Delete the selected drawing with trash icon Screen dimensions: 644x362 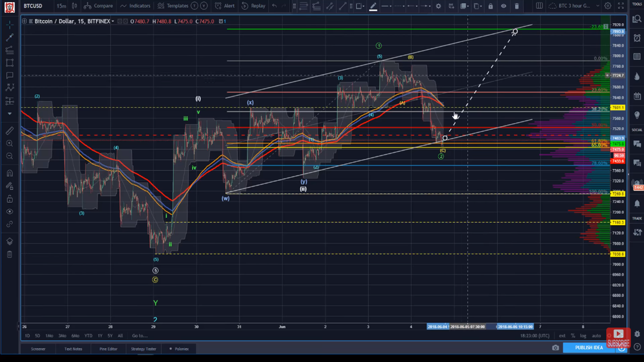pos(517,6)
